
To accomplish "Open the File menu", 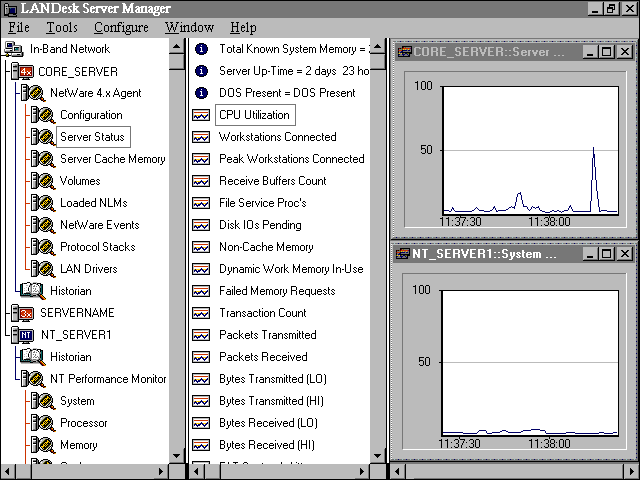I will [x=19, y=27].
